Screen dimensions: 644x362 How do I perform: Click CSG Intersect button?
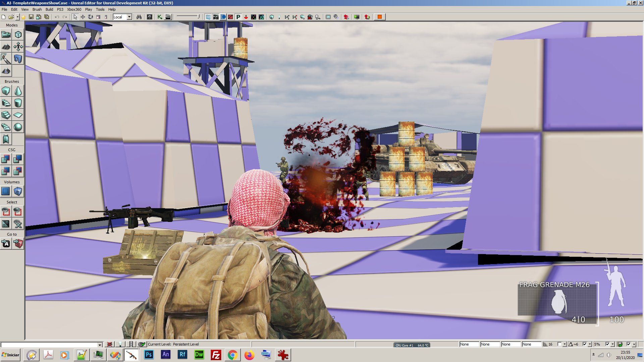tap(6, 171)
